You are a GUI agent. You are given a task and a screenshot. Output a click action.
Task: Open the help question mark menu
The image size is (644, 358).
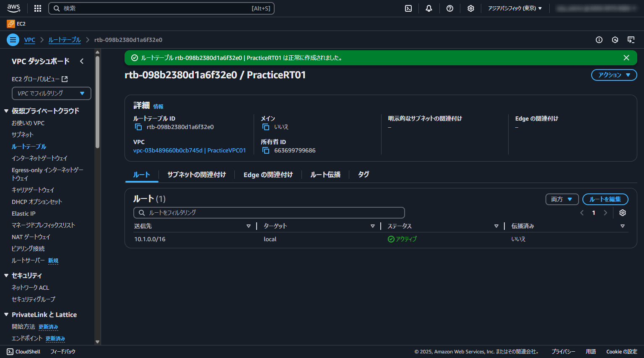click(x=450, y=8)
